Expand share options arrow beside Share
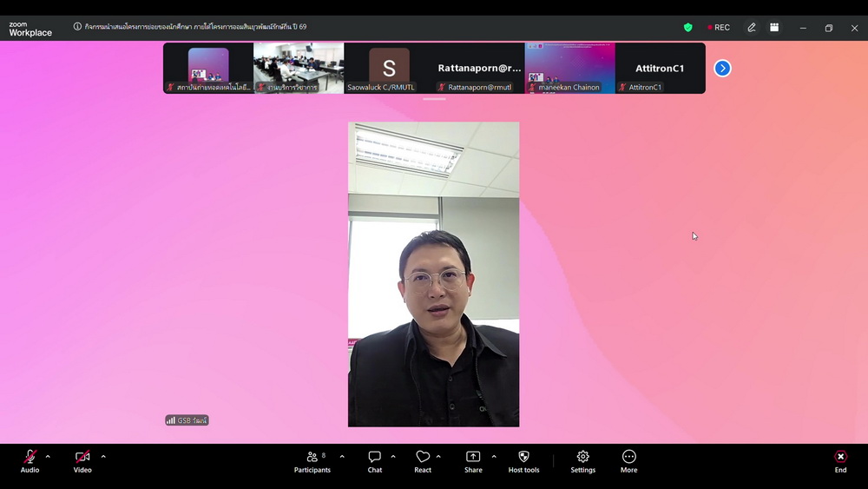Viewport: 868px width, 489px height. [494, 456]
